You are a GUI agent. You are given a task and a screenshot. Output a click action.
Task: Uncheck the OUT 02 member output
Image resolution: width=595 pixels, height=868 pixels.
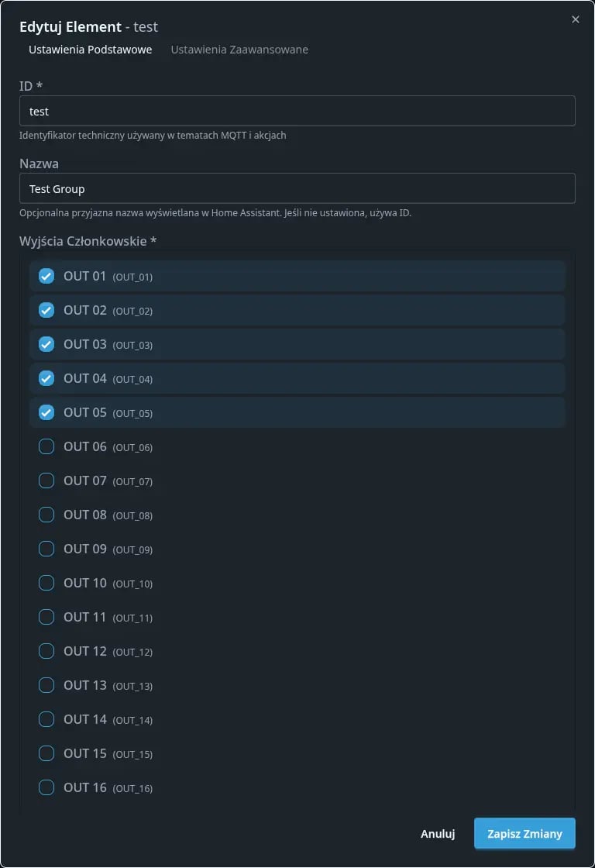(46, 310)
